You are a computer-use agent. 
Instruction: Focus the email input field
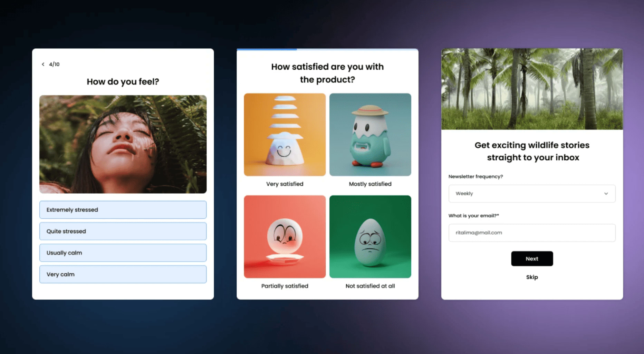click(532, 233)
